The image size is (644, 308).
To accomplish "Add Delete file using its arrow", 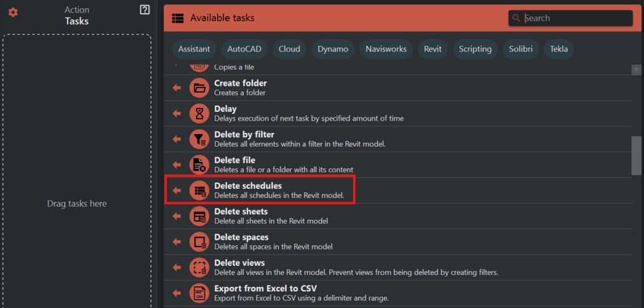I will click(177, 165).
